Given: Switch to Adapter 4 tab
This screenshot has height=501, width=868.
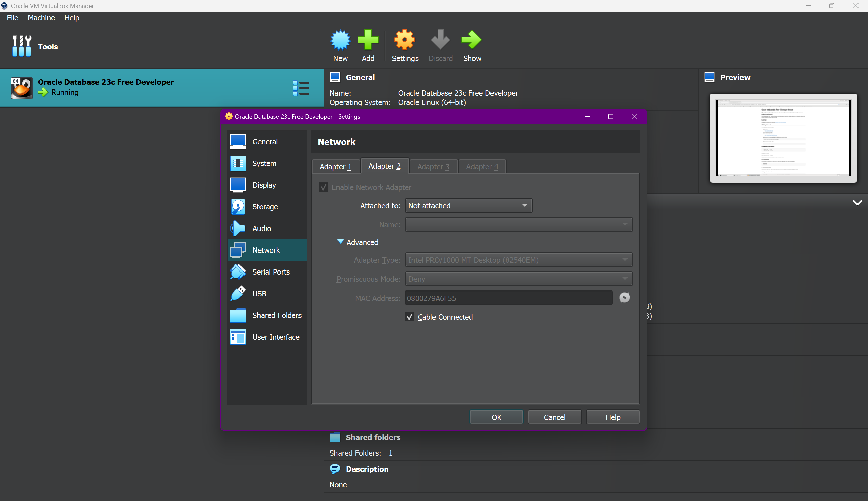Looking at the screenshot, I should click(x=482, y=167).
